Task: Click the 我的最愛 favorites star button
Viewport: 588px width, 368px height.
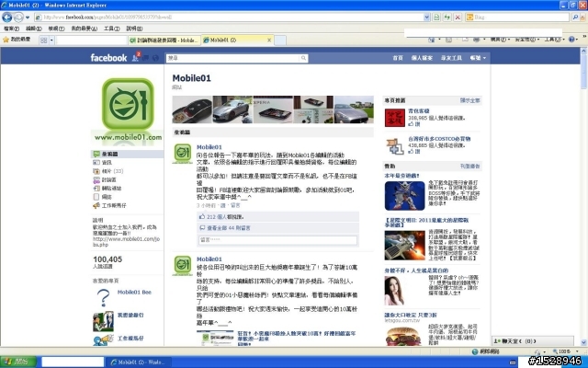Action: coord(17,40)
